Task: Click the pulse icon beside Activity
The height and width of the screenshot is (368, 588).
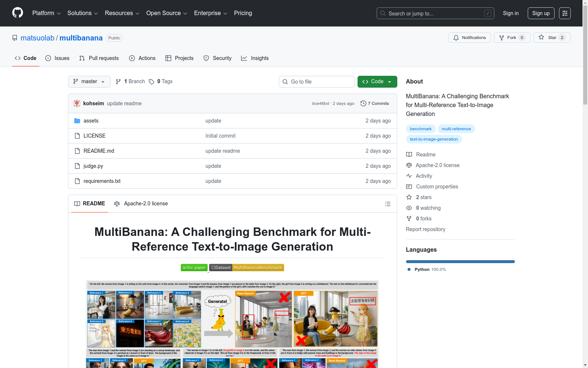Action: tap(409, 176)
